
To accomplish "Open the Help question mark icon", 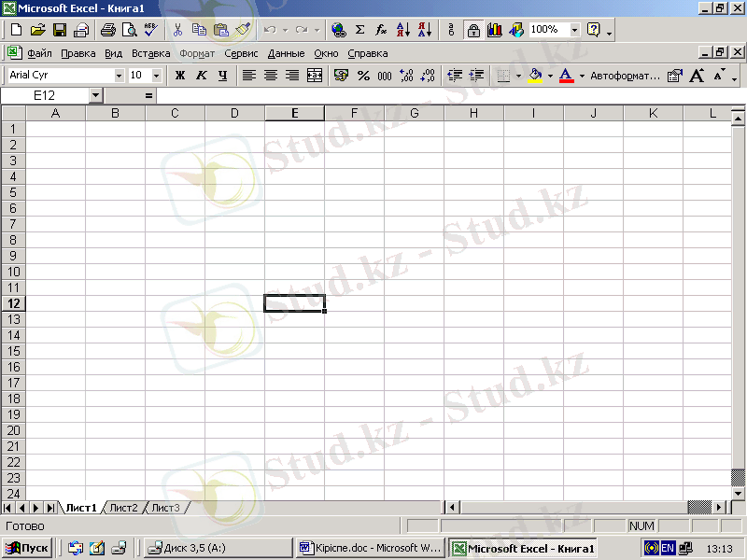I will [x=594, y=30].
